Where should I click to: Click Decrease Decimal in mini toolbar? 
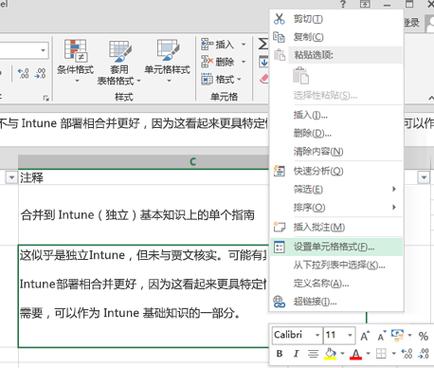tap(424, 354)
